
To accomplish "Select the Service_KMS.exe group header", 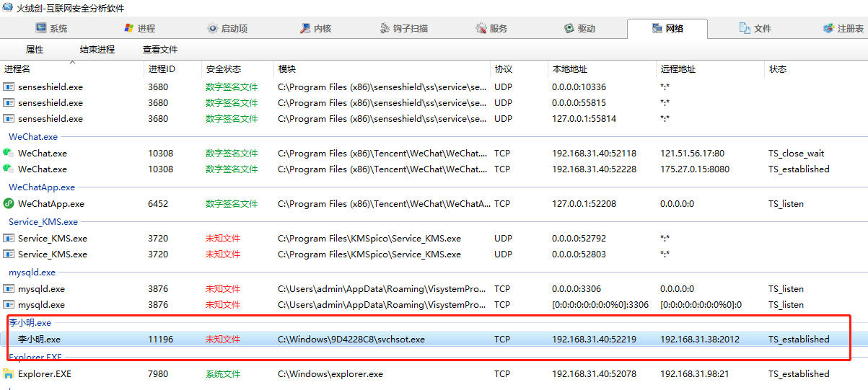I will 43,221.
